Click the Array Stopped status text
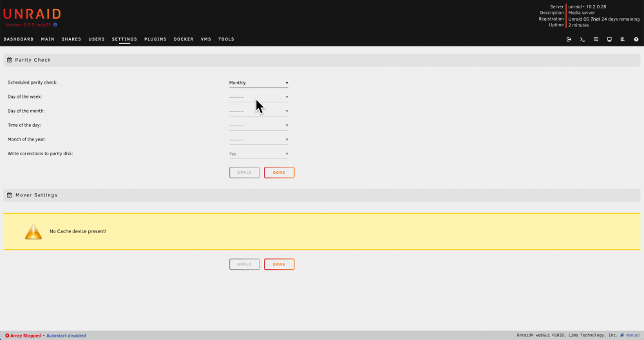This screenshot has width=644, height=340. point(26,335)
